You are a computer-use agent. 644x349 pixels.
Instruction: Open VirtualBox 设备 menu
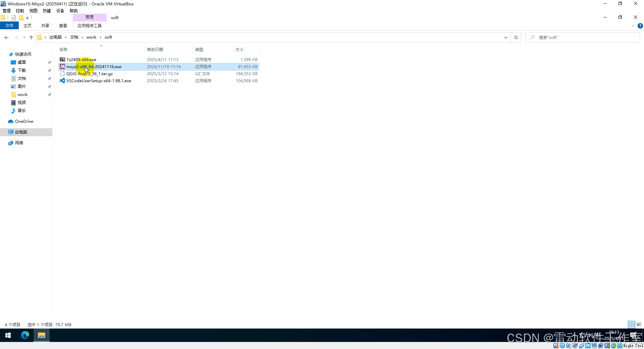click(60, 11)
